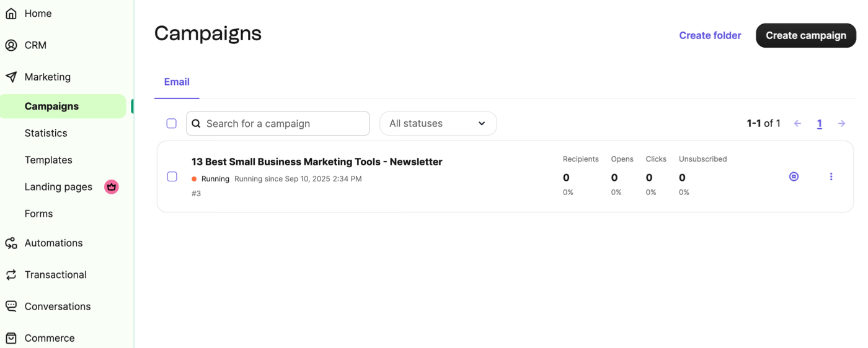Click the pink crown badge on Landing pages
The height and width of the screenshot is (348, 868).
click(x=112, y=186)
